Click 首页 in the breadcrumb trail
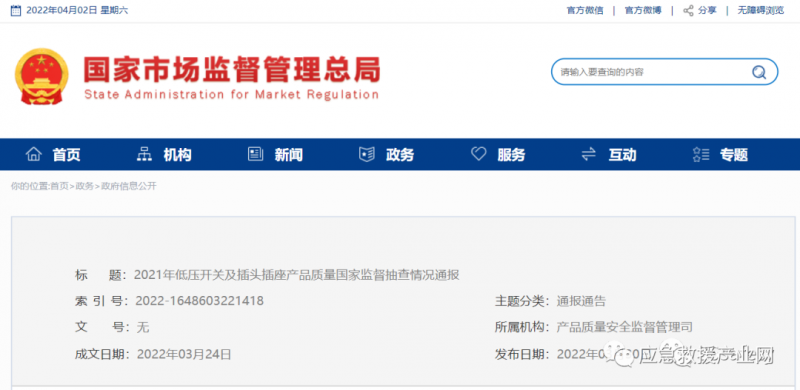Screen dimensions: 800x390 (59, 186)
